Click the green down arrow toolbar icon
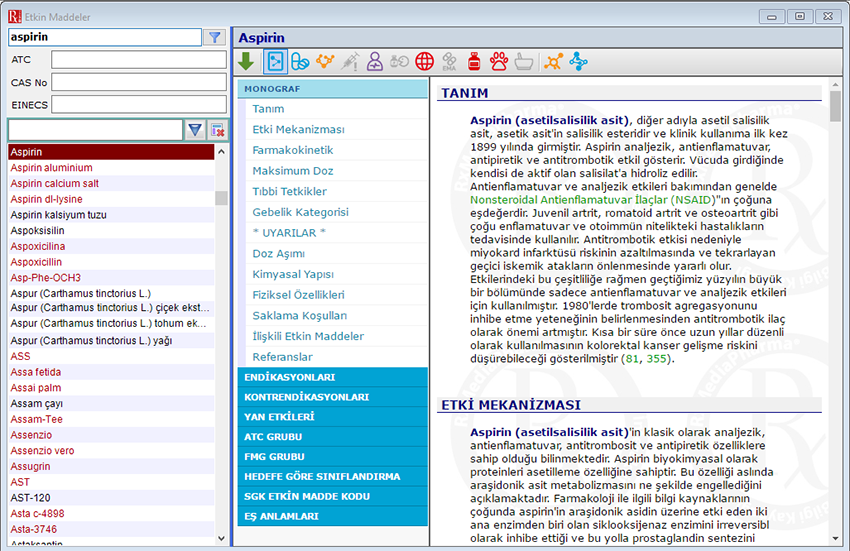The image size is (850, 551). tap(246, 61)
